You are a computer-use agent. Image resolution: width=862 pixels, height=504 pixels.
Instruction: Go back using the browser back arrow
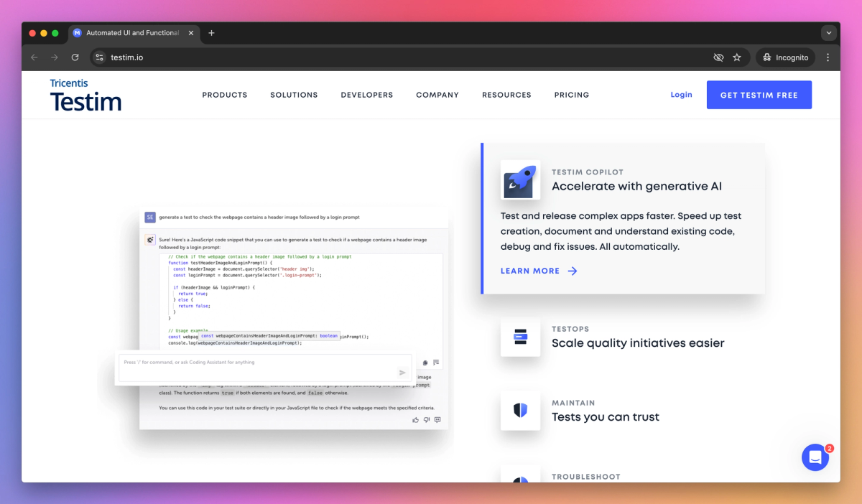coord(34,57)
